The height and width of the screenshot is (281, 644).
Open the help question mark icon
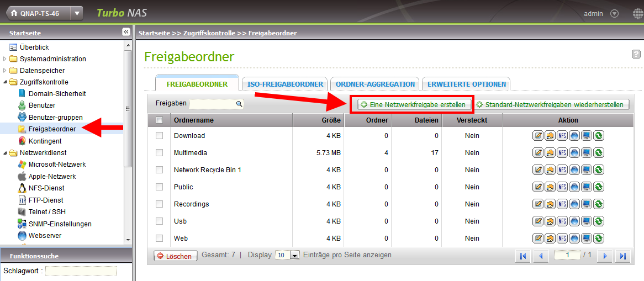click(636, 54)
